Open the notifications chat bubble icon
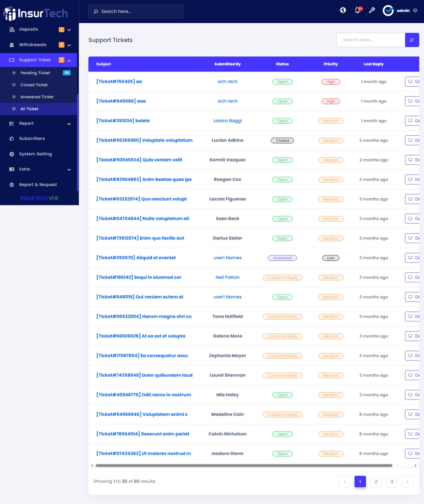424x504 pixels. point(358,10)
